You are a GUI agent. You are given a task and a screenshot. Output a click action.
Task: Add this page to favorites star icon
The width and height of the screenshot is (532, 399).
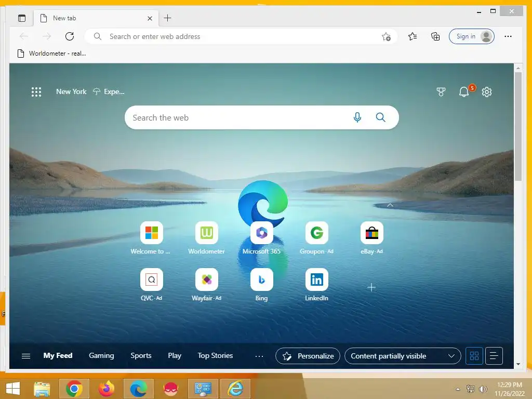point(386,37)
